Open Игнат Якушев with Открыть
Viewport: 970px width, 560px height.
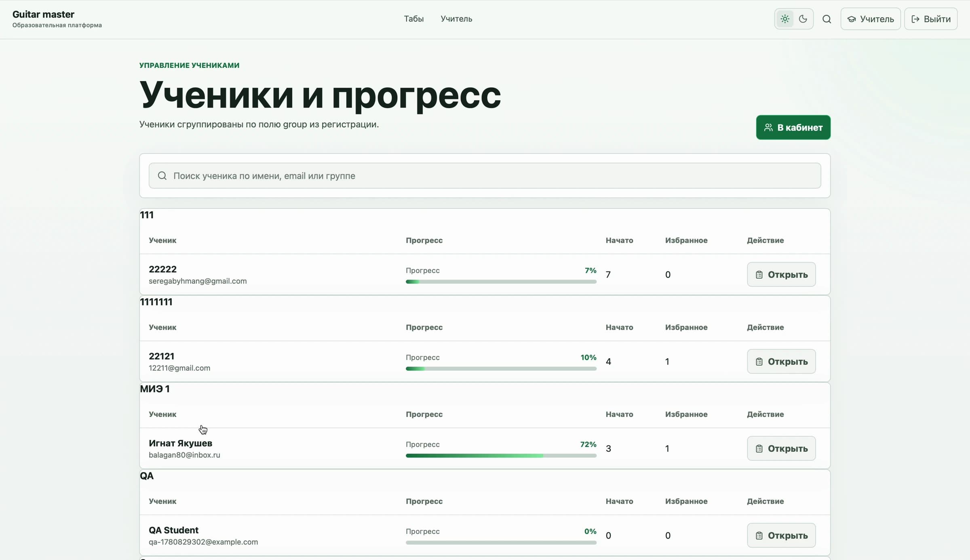[781, 448]
